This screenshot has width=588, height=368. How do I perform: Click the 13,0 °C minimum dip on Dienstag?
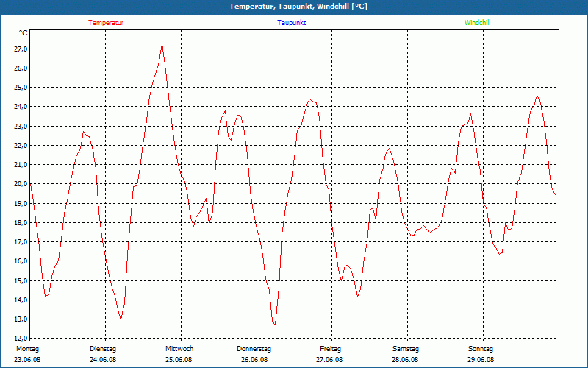click(x=121, y=319)
